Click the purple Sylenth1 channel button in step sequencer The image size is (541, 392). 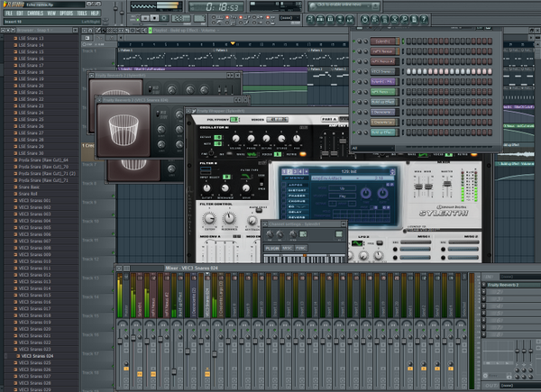(384, 82)
